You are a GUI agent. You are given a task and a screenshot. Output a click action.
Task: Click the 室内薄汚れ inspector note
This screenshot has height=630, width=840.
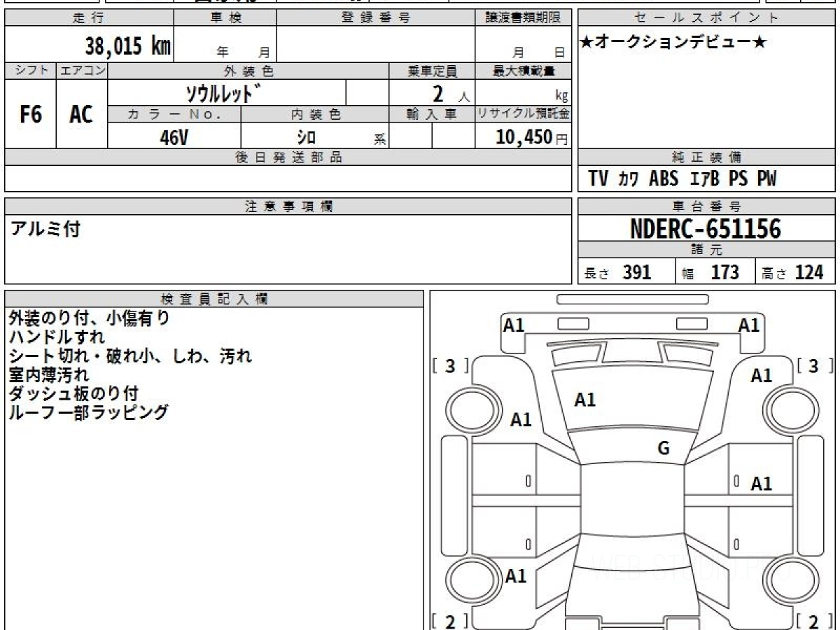coord(49,375)
